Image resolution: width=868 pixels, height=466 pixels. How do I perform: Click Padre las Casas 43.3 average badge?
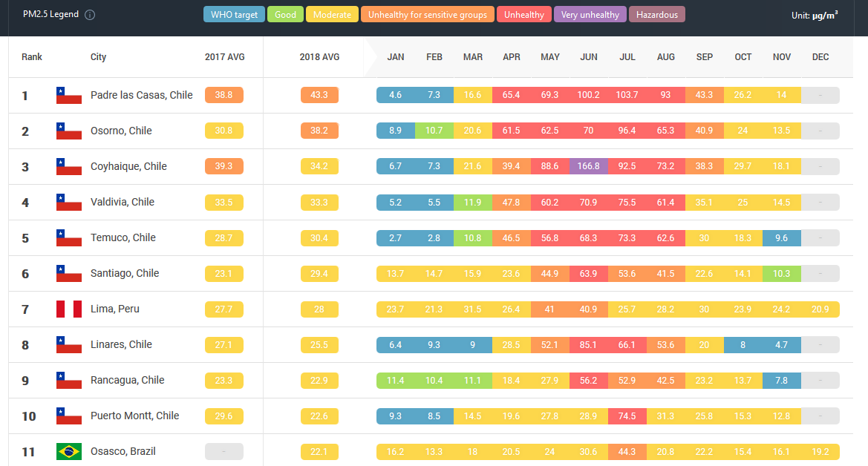(319, 95)
